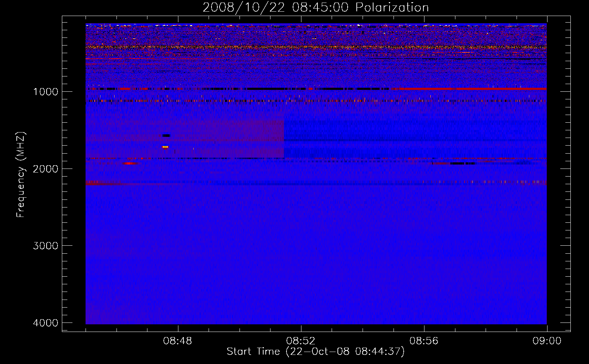Select the 4000 frequency tick label

[x=46, y=323]
